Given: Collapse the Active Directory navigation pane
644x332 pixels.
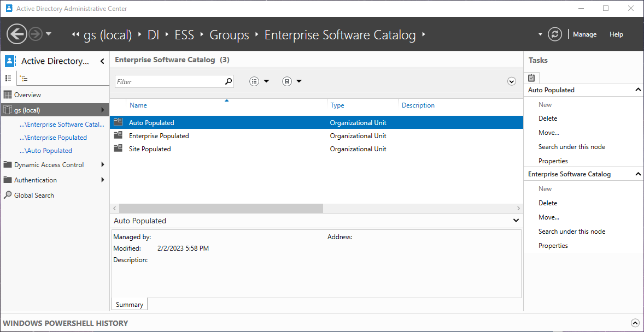Looking at the screenshot, I should (x=102, y=62).
